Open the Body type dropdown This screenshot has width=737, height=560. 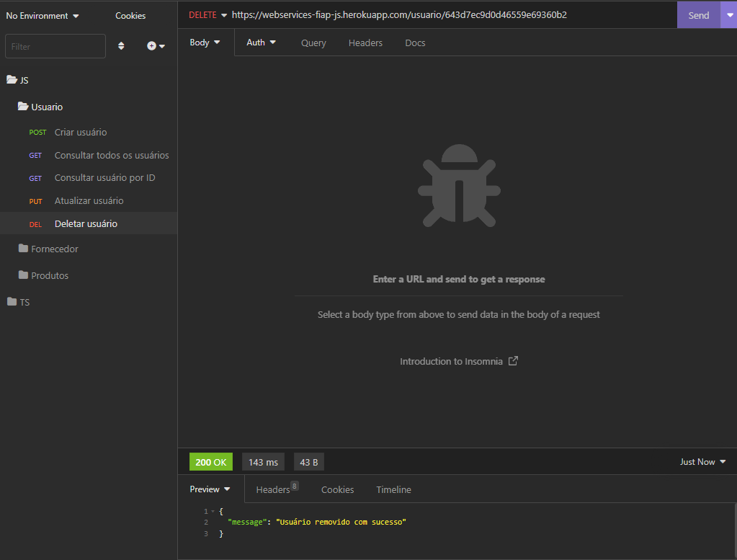click(x=205, y=42)
